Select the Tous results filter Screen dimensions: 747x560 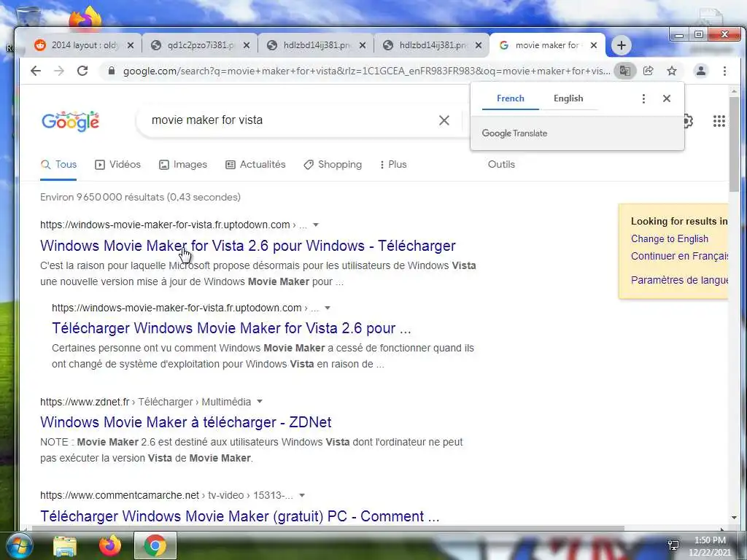(58, 165)
